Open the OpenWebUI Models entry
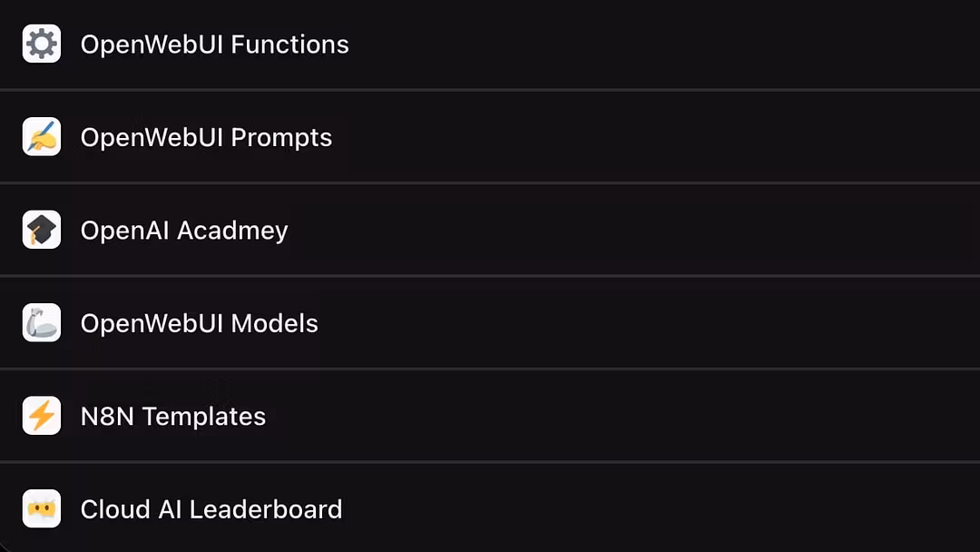The width and height of the screenshot is (980, 552). (200, 323)
